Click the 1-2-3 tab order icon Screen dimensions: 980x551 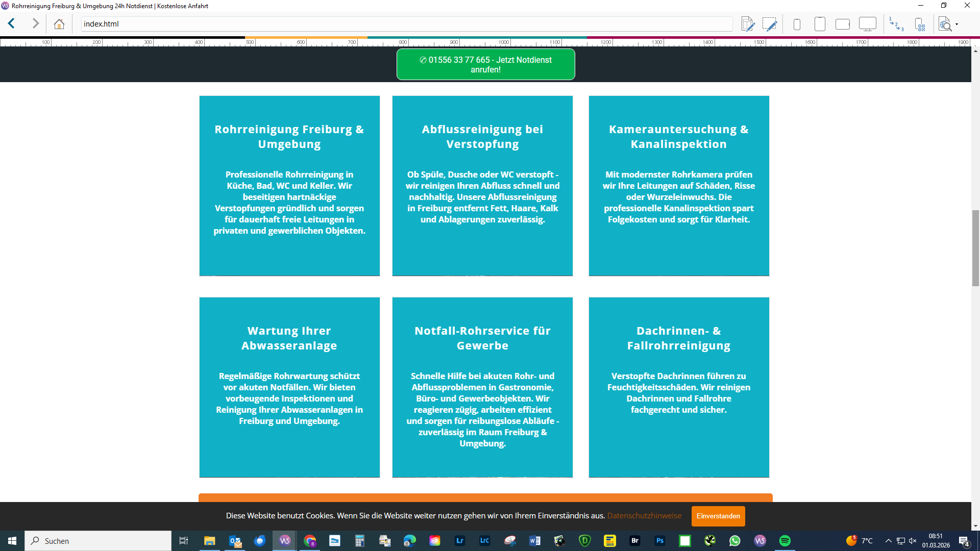tap(896, 24)
